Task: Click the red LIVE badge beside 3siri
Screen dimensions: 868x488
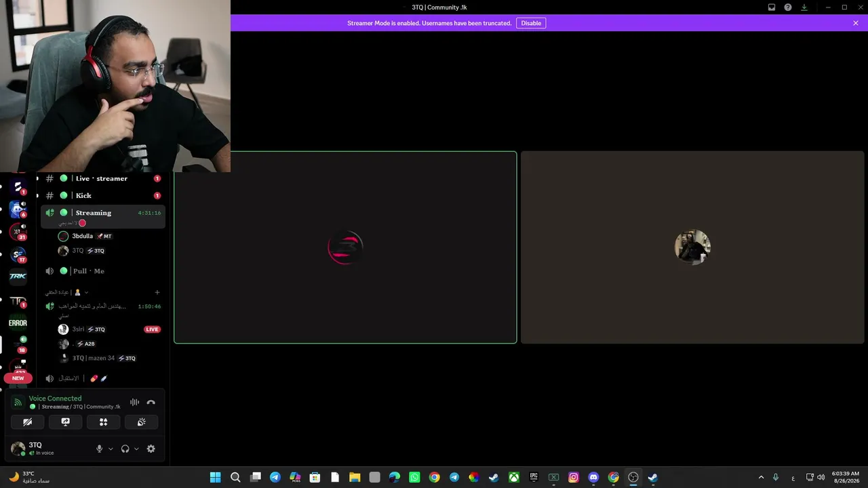Action: click(x=152, y=329)
